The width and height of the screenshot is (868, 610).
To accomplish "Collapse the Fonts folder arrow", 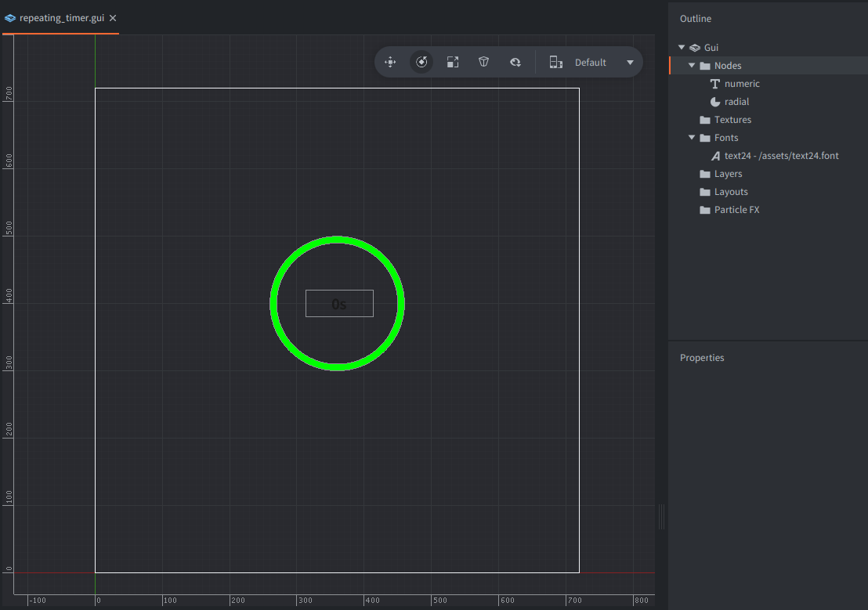I will (692, 138).
